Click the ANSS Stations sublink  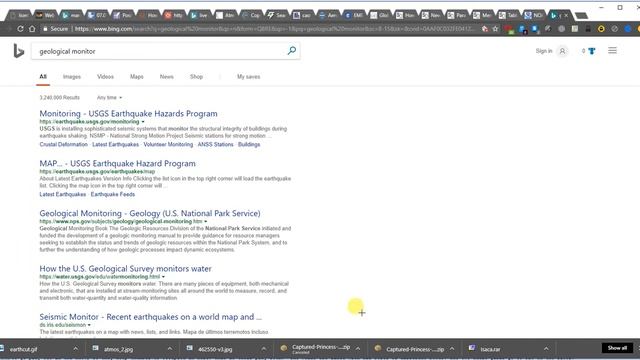point(216,144)
